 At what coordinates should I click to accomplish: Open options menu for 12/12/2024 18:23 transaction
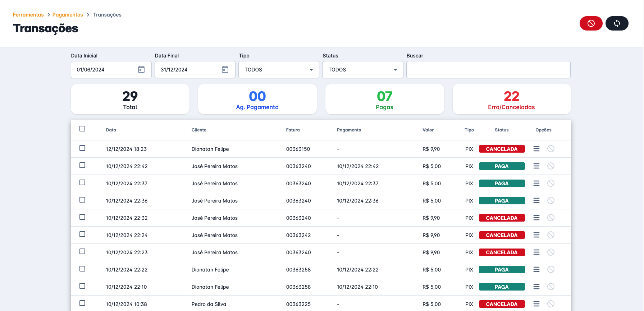[536, 149]
